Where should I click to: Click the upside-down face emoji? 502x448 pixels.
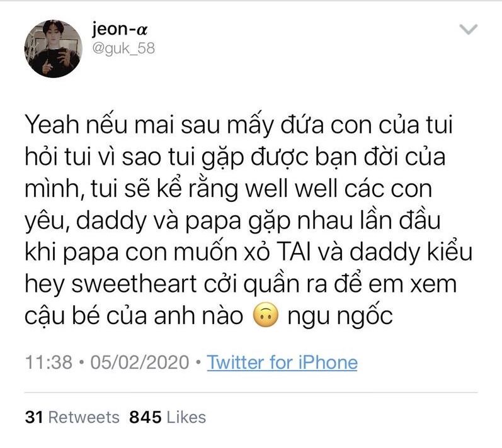coord(265,315)
